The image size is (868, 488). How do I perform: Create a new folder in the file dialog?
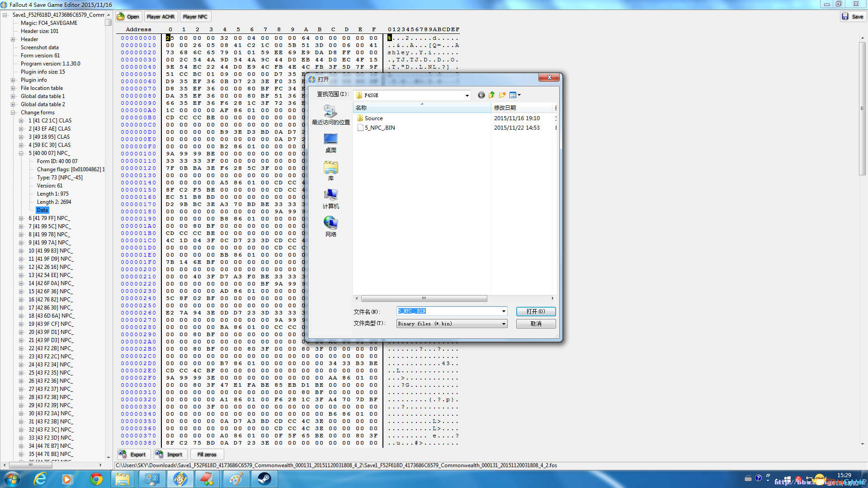502,95
